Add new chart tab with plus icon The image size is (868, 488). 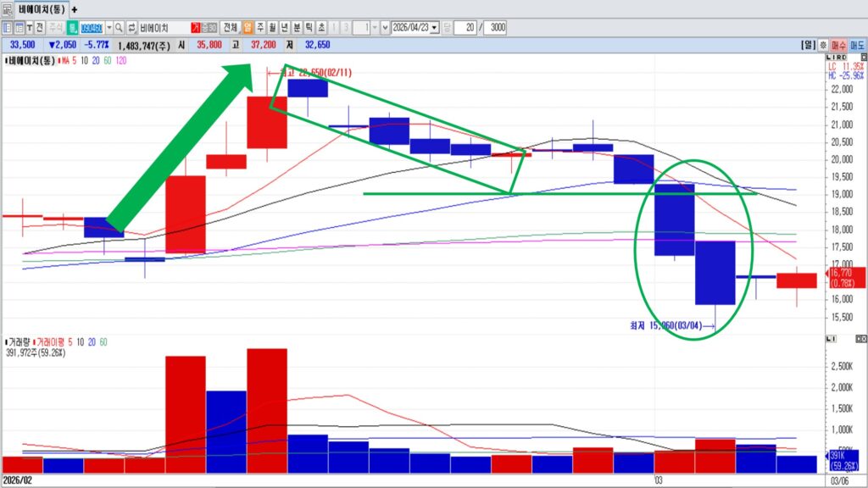[x=75, y=8]
